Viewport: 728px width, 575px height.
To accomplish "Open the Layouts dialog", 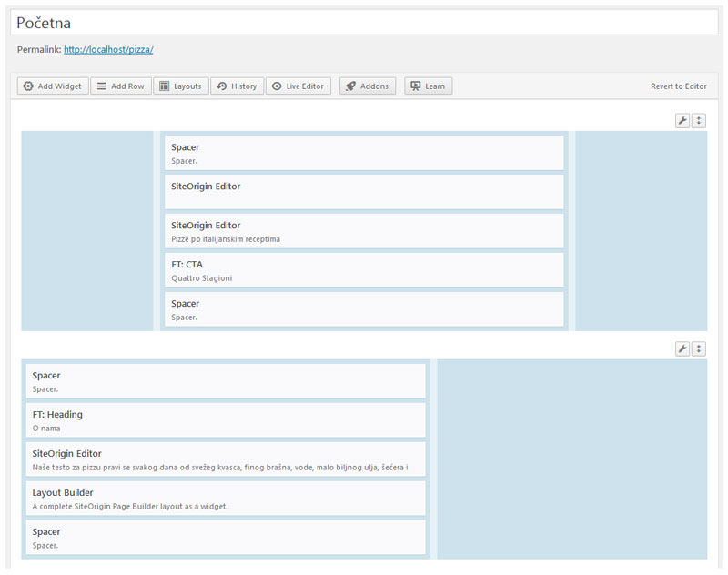I will coord(181,86).
